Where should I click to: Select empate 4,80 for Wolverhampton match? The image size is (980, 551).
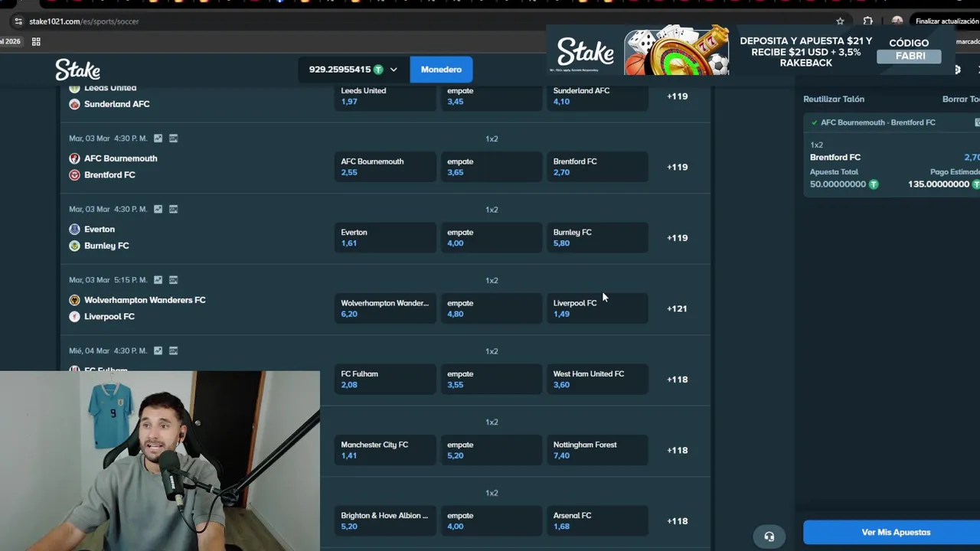click(x=492, y=308)
